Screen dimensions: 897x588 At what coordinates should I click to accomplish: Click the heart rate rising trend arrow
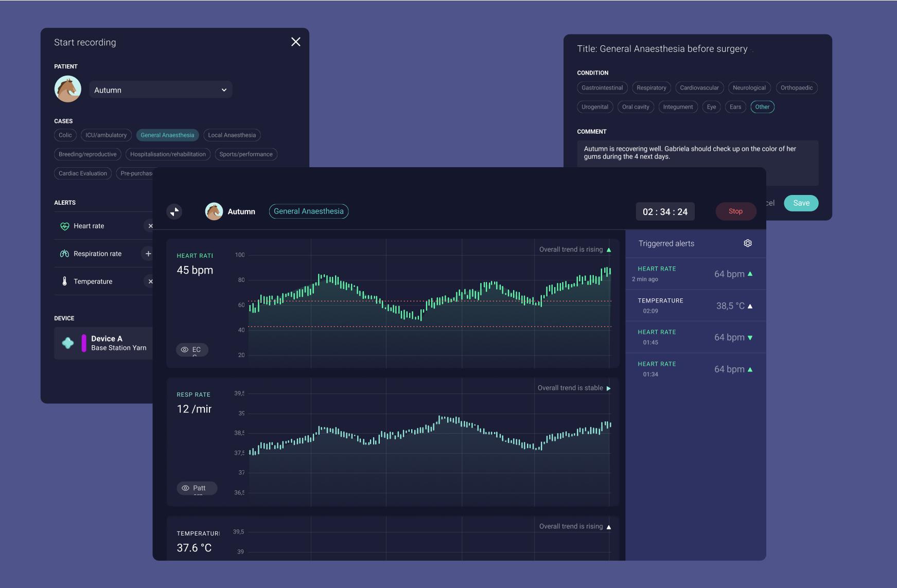[609, 250]
